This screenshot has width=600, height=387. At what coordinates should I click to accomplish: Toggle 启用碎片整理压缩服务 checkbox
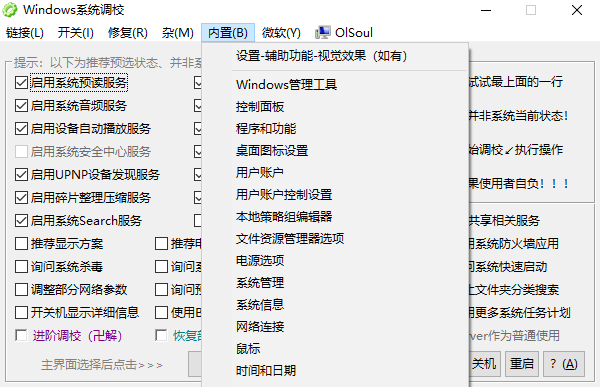click(21, 198)
